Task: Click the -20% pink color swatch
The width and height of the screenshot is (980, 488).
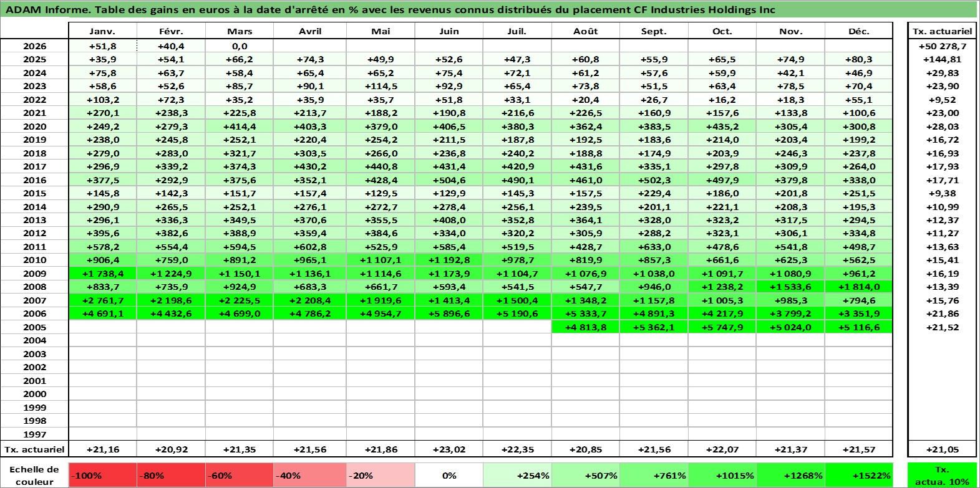Action: pyautogui.click(x=381, y=476)
